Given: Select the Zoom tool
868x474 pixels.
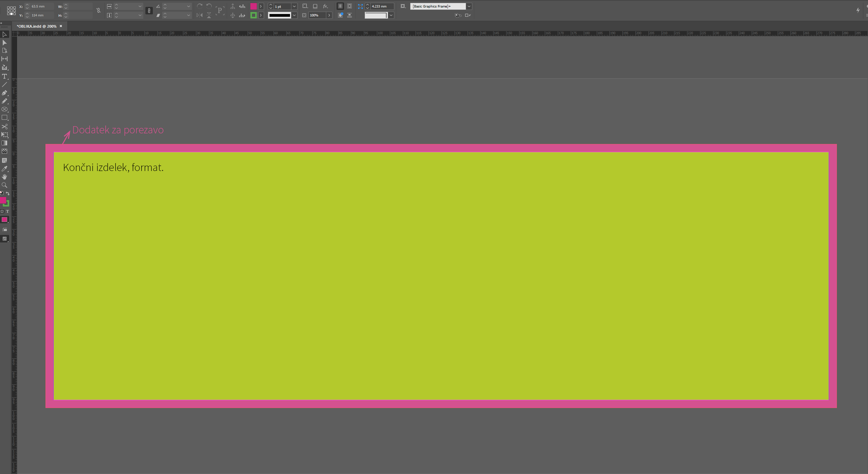Looking at the screenshot, I should click(x=4, y=185).
